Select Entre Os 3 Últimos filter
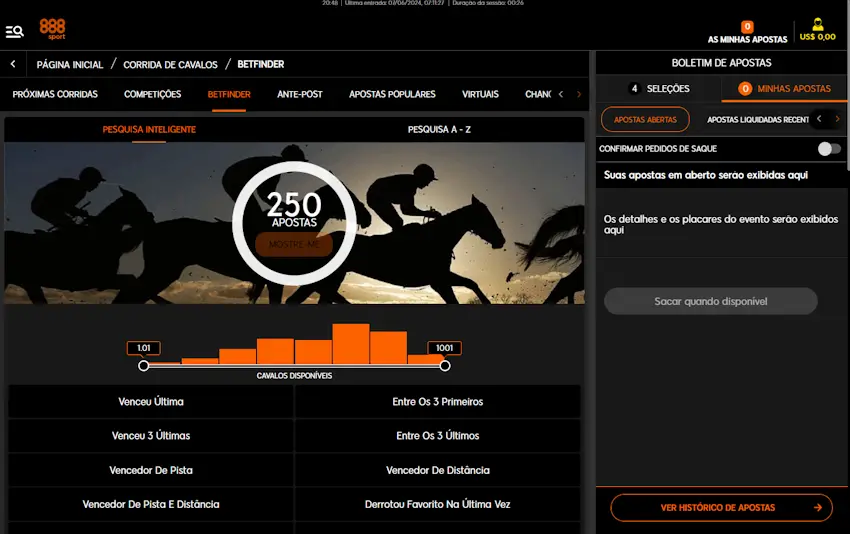 437,436
